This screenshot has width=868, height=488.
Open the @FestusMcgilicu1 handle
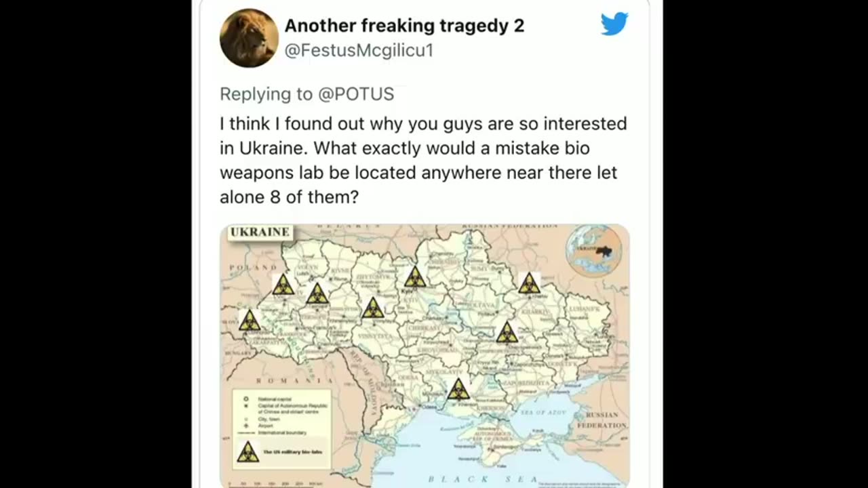click(x=359, y=50)
